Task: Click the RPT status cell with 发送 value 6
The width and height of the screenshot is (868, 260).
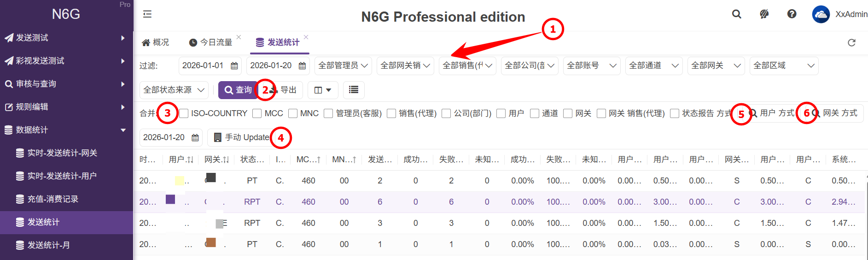Action: click(252, 202)
